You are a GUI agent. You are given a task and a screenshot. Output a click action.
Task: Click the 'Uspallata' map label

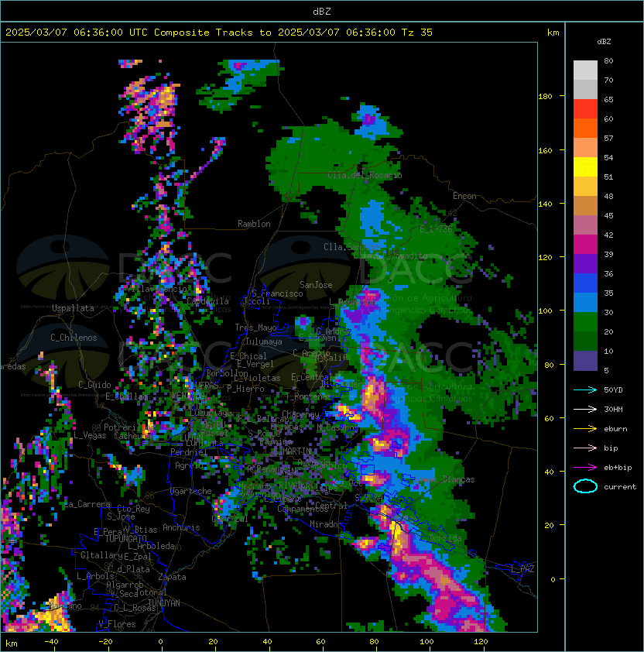73,308
